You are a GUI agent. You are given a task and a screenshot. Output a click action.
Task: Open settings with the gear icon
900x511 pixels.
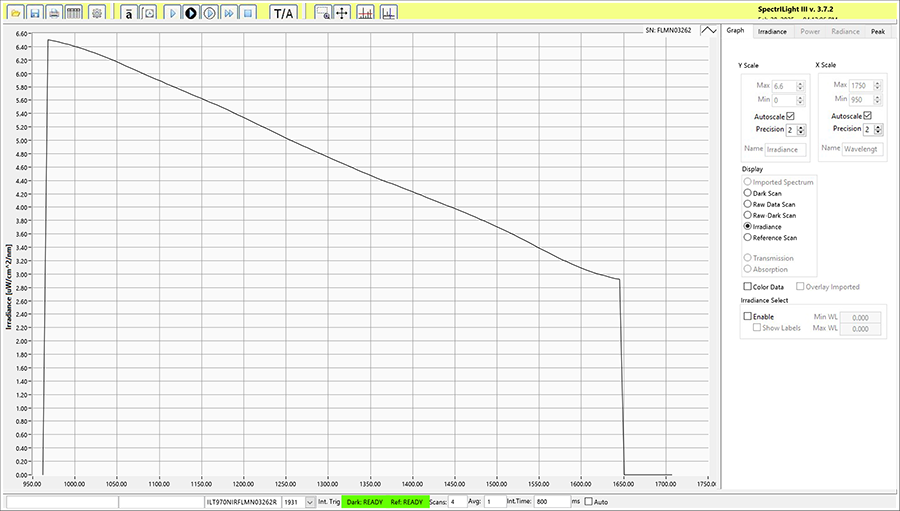[x=96, y=14]
